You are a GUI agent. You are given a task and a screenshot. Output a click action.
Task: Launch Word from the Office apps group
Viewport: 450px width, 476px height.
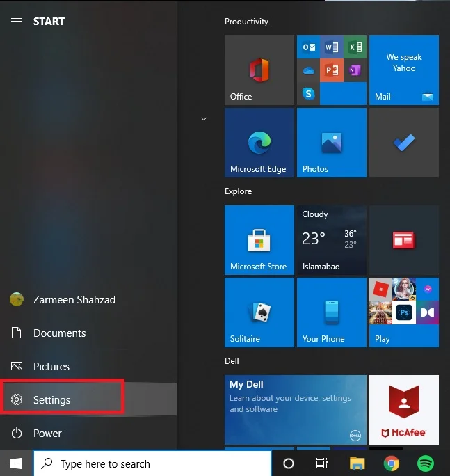(332, 47)
